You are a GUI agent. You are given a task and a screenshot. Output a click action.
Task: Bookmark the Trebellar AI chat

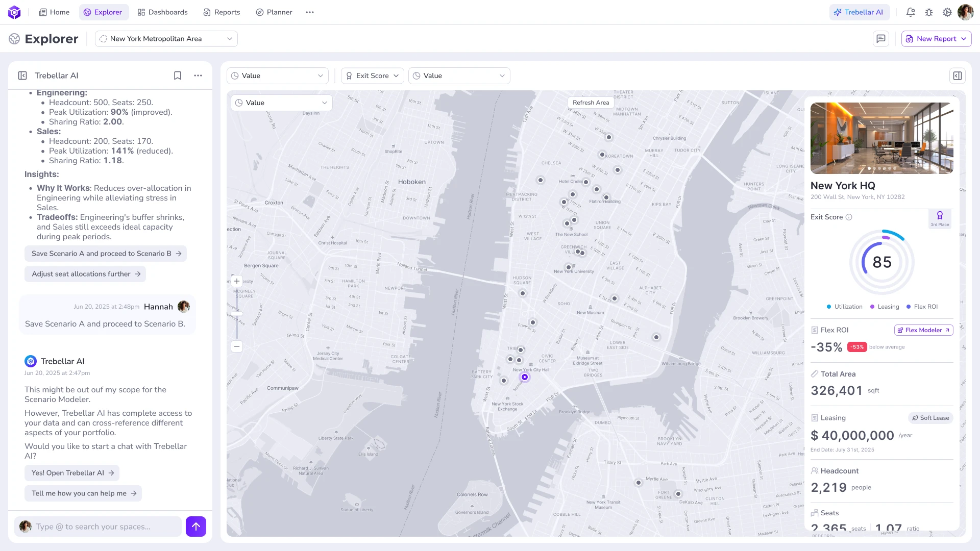[x=178, y=76]
